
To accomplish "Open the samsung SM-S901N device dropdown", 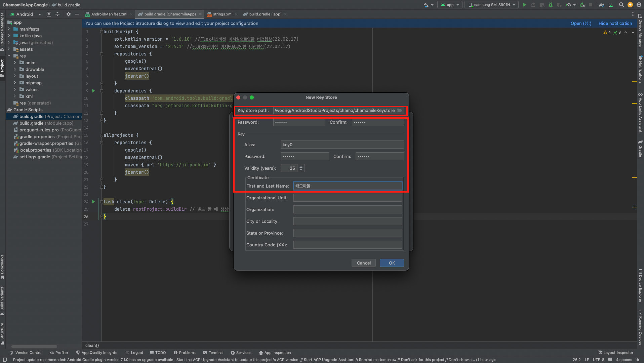I will click(491, 5).
